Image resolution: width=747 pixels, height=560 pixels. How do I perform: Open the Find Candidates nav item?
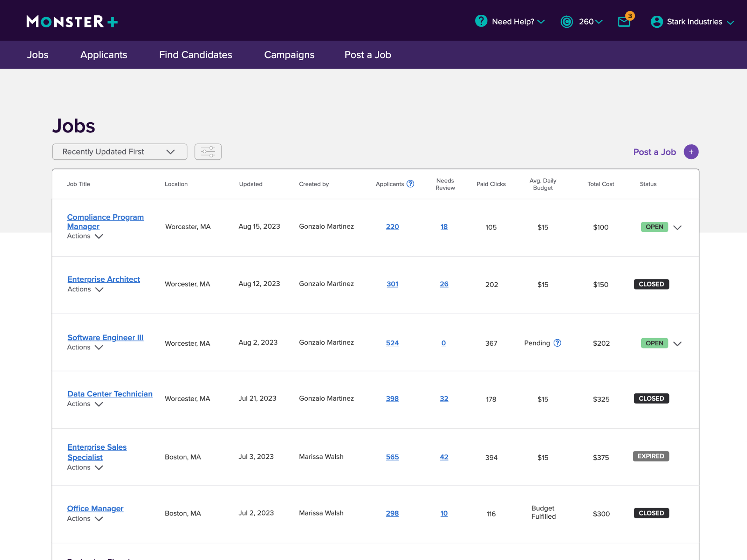pyautogui.click(x=196, y=55)
